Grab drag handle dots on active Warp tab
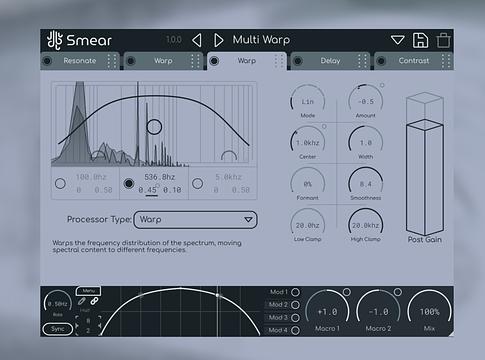Viewport: 485px width, 360px height. coord(279,61)
